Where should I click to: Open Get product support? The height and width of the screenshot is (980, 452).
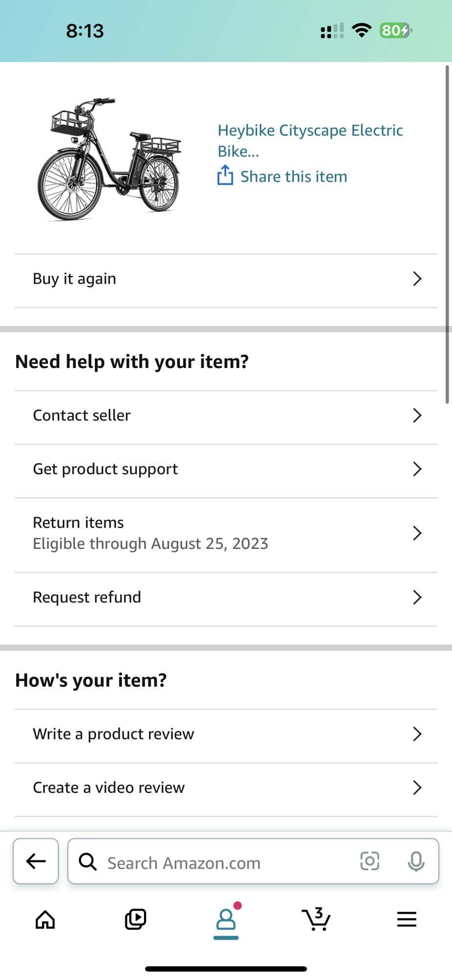click(105, 469)
